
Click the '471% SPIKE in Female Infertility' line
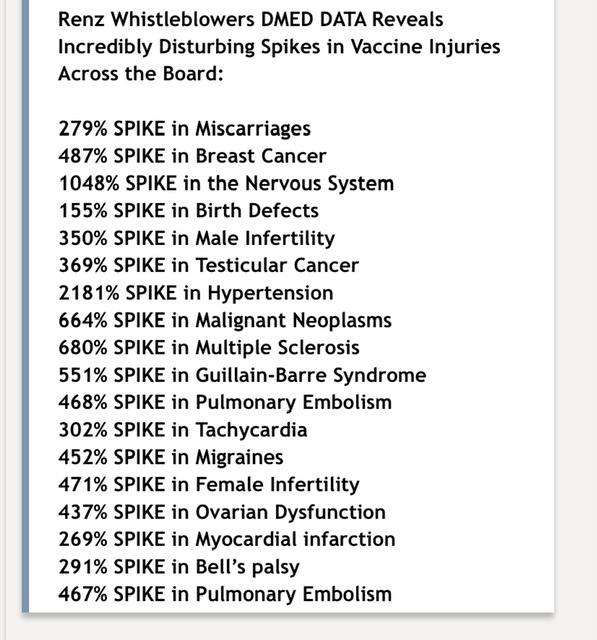(x=209, y=485)
